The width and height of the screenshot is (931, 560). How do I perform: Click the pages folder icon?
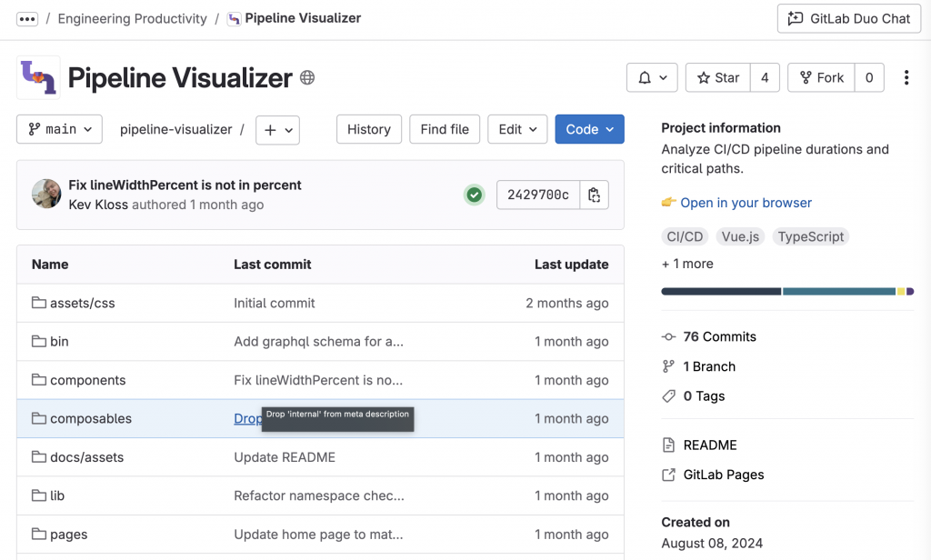coord(38,535)
